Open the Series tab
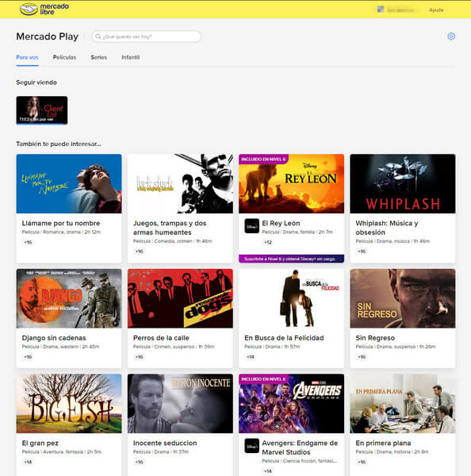Viewport: 471px width, 476px height. [98, 57]
